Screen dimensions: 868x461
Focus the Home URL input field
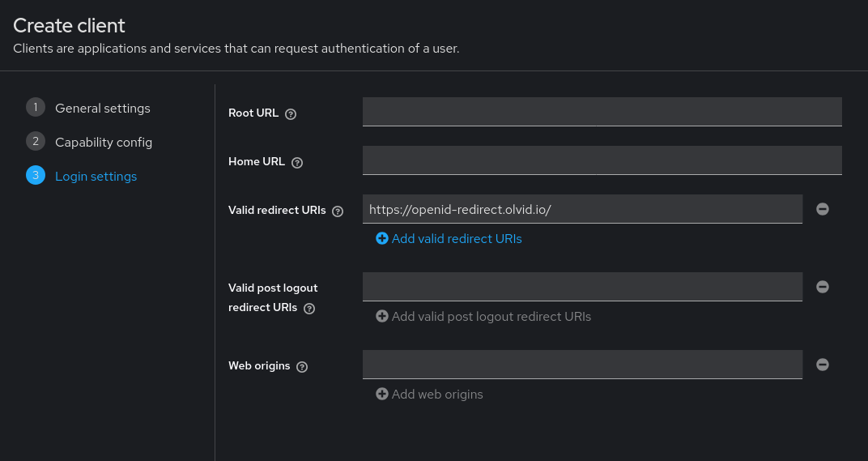pos(602,160)
